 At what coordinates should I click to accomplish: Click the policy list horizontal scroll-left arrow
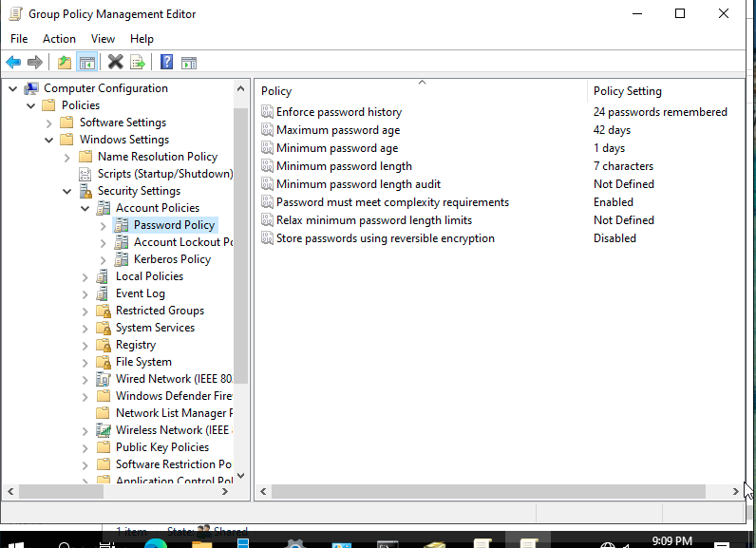263,492
